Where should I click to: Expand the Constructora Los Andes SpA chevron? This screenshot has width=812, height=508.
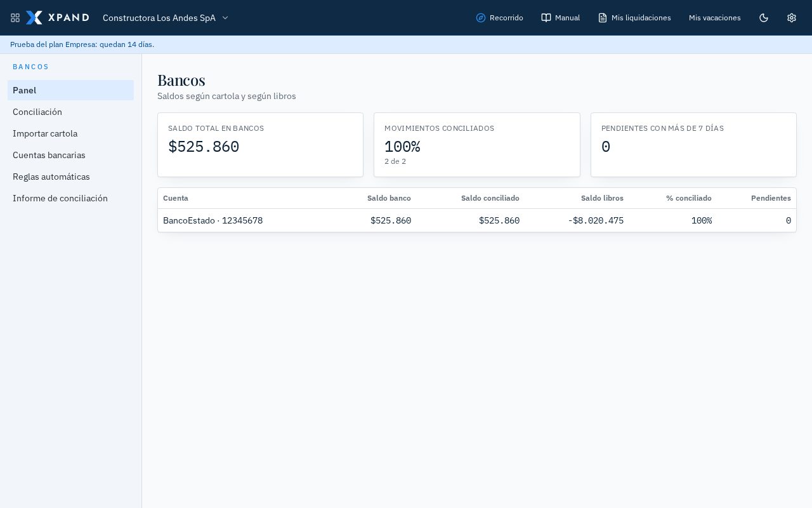pos(225,18)
